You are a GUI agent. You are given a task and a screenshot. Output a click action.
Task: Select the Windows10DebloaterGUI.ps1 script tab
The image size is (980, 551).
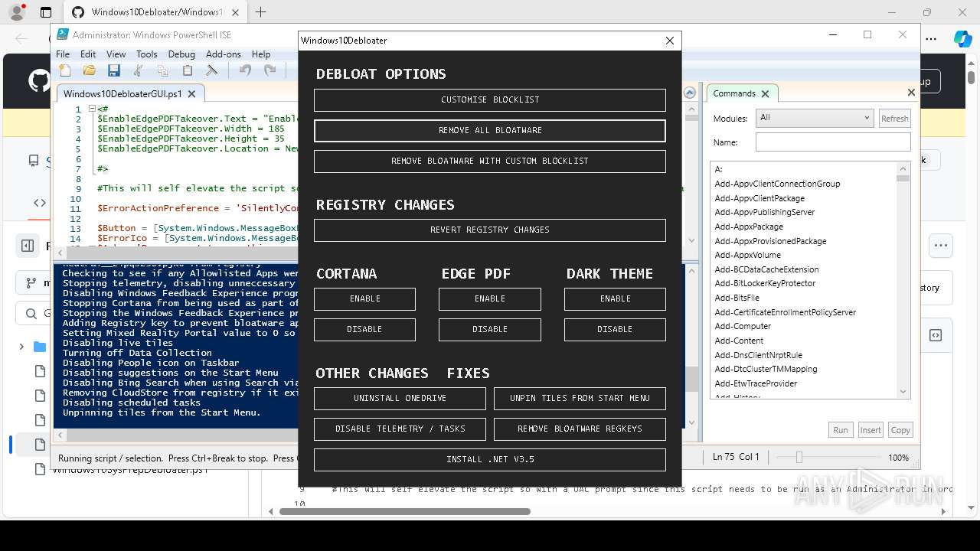pyautogui.click(x=122, y=94)
